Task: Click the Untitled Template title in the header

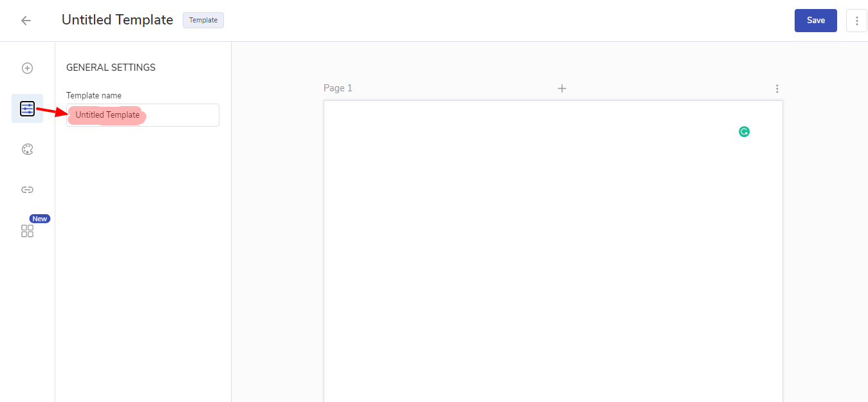Action: 117,20
